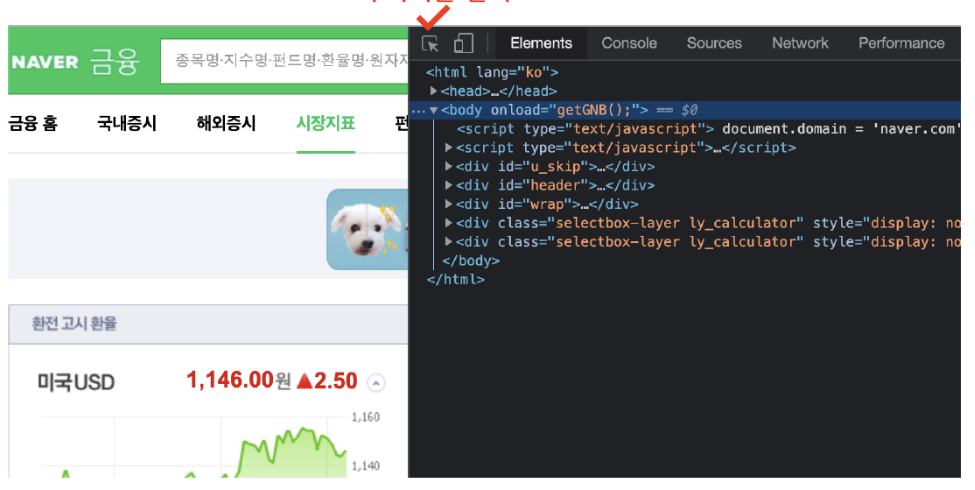Focus the 종목명·지수명 search input field

(x=284, y=60)
